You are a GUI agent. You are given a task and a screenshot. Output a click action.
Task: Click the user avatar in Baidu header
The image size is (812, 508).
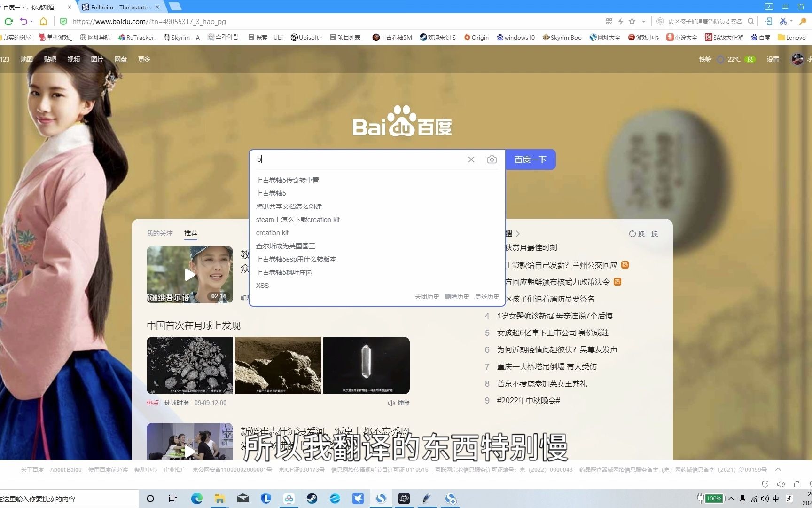pos(797,59)
